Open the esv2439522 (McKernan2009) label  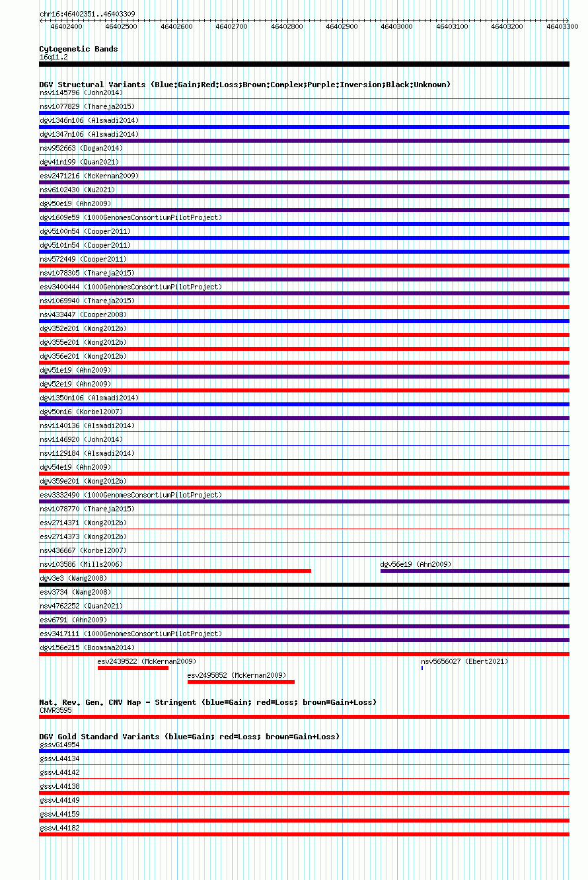147,662
